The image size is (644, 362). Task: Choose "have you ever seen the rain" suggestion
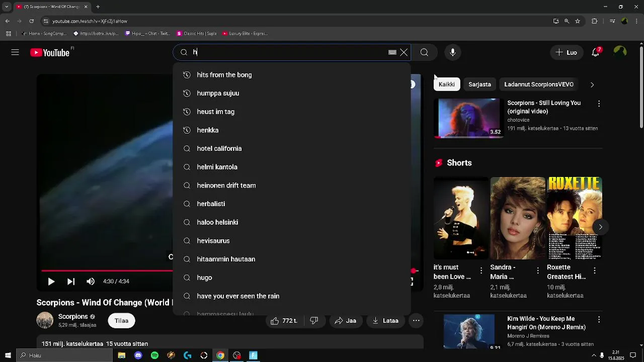pyautogui.click(x=292, y=296)
